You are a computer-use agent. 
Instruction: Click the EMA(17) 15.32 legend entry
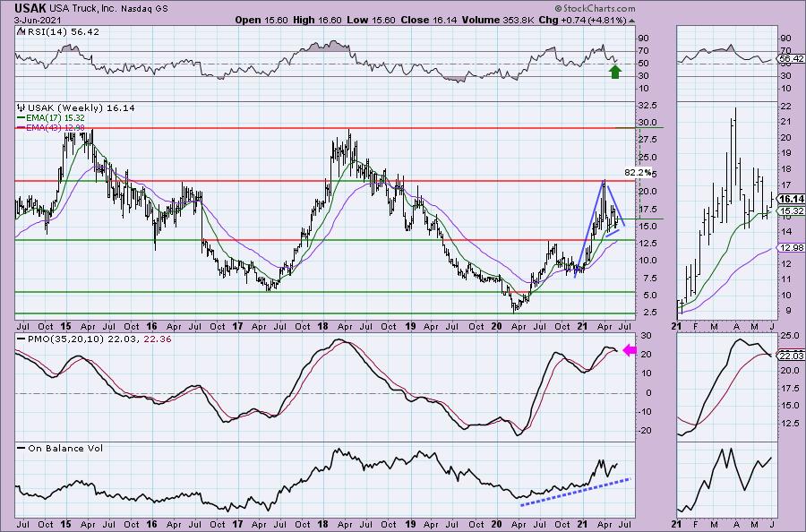tap(56, 117)
